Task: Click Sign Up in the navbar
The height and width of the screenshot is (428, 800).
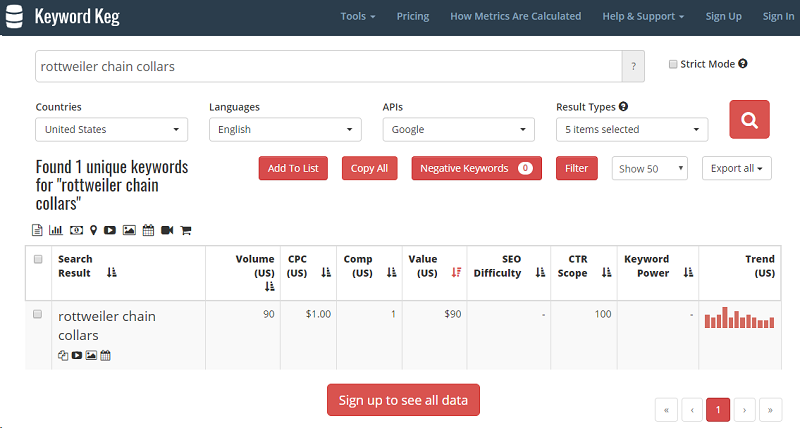Action: pos(723,16)
